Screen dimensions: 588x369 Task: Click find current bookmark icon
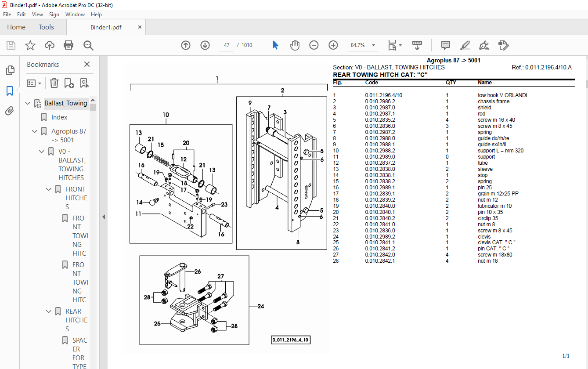84,83
